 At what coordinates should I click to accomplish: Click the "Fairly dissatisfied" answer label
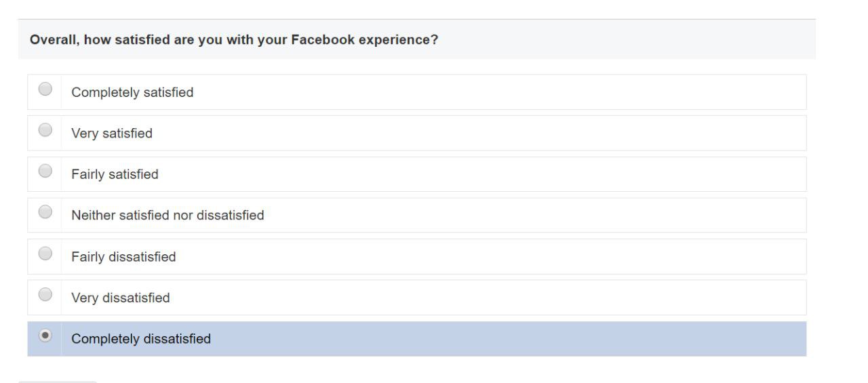pyautogui.click(x=123, y=258)
